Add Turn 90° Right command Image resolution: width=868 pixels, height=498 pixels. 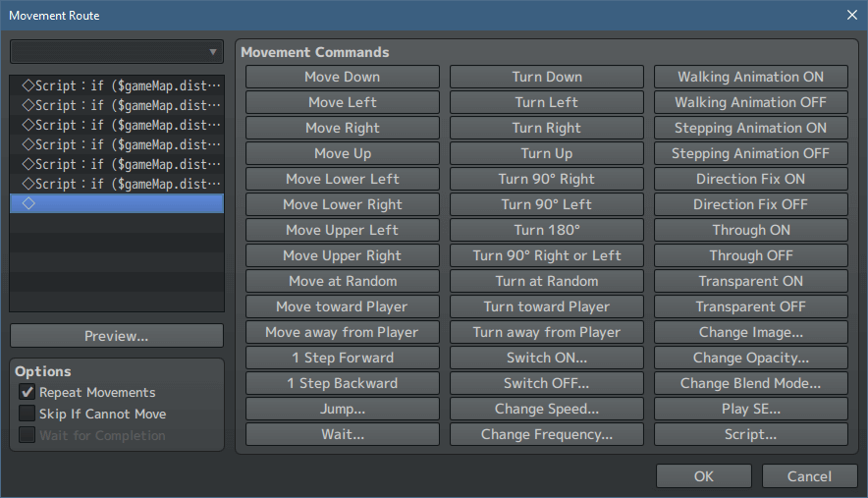[547, 179]
